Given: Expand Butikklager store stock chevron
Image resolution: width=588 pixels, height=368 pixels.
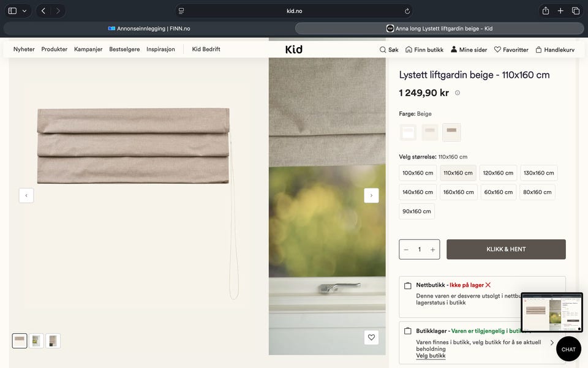Looking at the screenshot, I should point(552,342).
